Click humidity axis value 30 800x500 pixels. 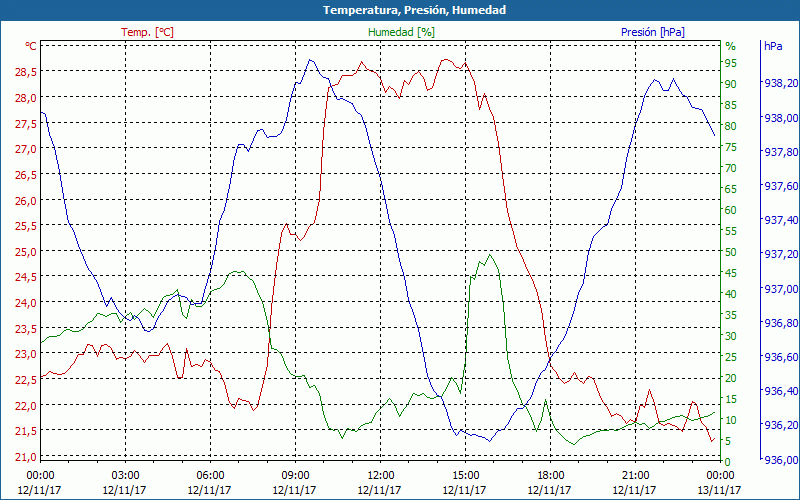point(731,336)
